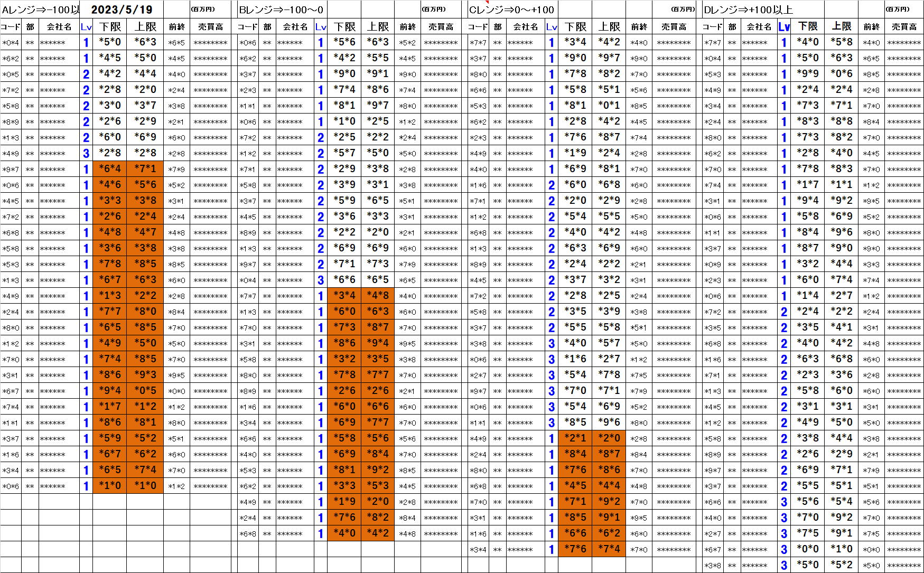This screenshot has height=573, width=924.
Task: Click the A range 売買高 column header
Action: [210, 26]
